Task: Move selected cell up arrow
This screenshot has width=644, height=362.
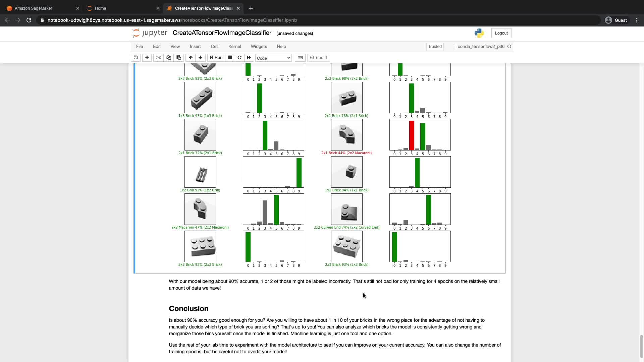Action: (x=191, y=58)
